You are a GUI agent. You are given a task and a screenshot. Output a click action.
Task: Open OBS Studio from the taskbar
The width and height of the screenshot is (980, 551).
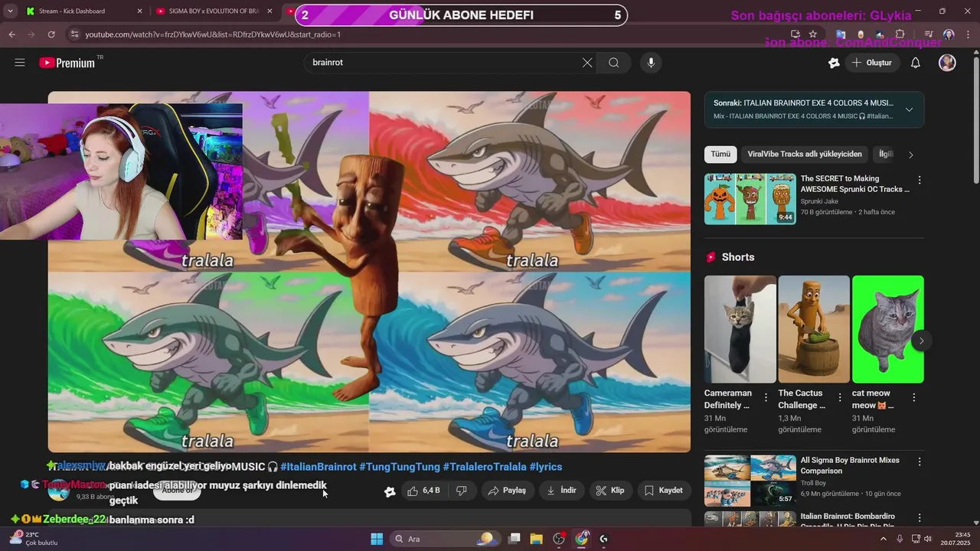tap(559, 539)
